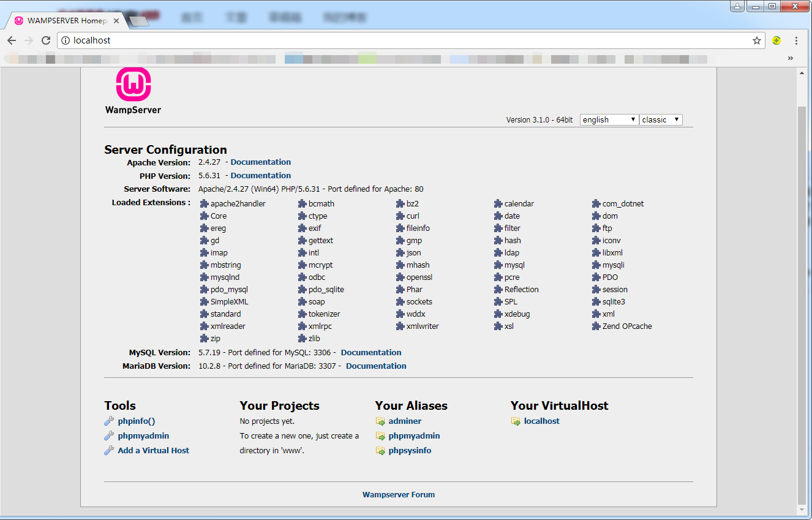Open the english language dropdown

click(609, 119)
